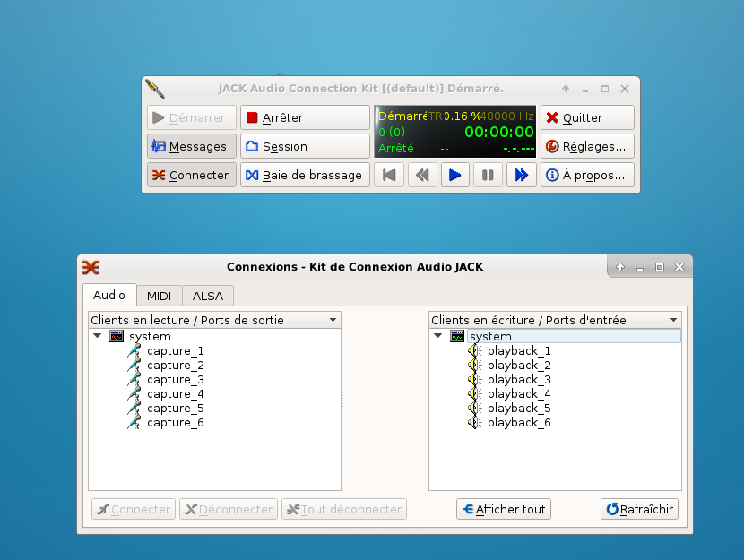
Task: Select the capture_5 port
Action: [176, 409]
